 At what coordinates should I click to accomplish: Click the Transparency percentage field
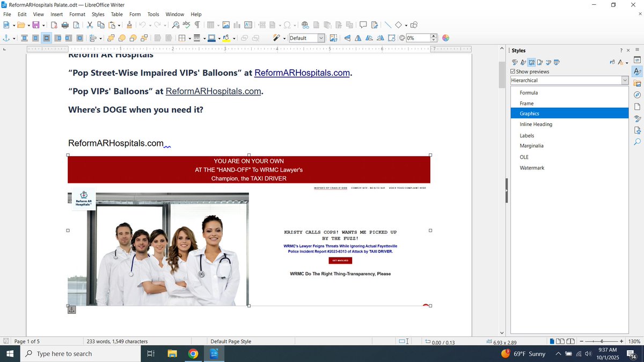418,38
